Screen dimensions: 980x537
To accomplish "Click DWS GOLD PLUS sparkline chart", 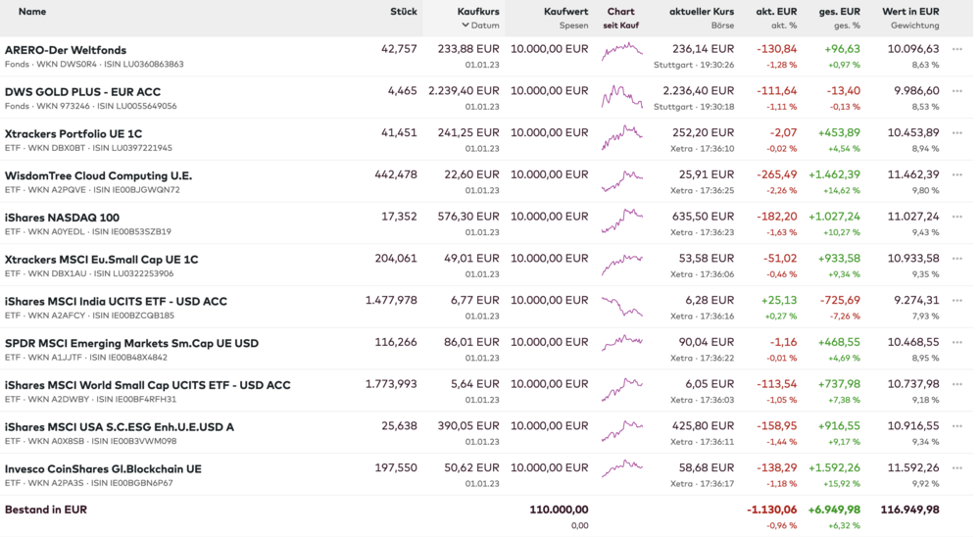I will tap(621, 97).
